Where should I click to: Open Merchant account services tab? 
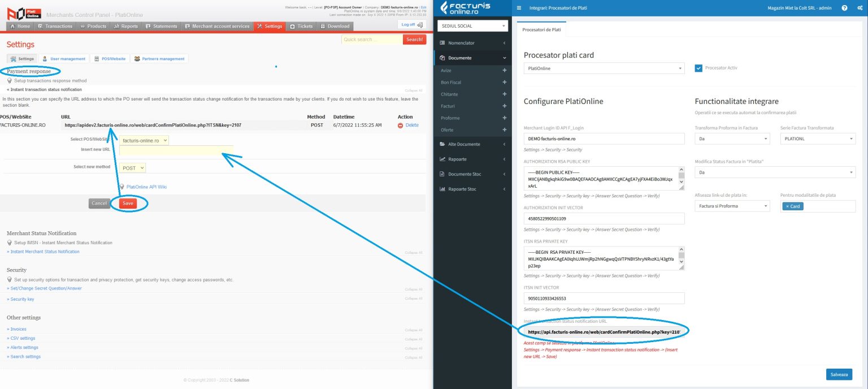click(216, 26)
